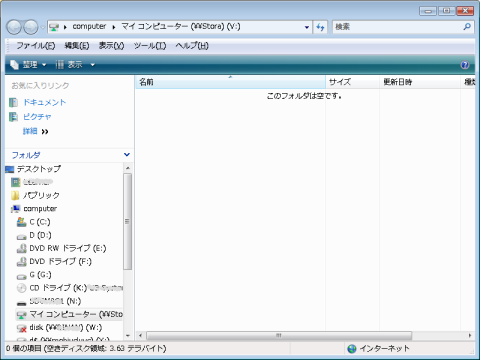The width and height of the screenshot is (480, 360).
Task: Click file list horizontal scrollbar left arrow
Action: pyautogui.click(x=140, y=335)
